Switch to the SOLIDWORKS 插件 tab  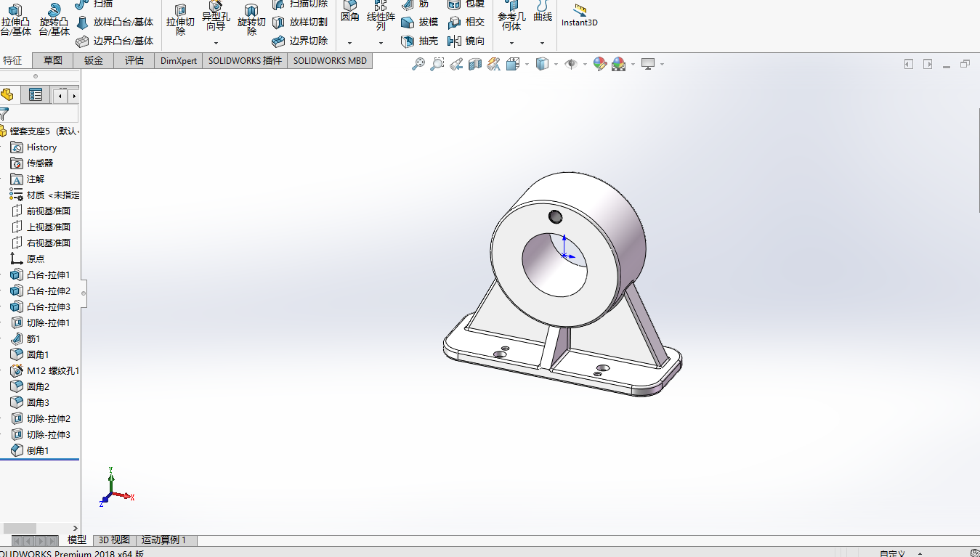(x=245, y=61)
